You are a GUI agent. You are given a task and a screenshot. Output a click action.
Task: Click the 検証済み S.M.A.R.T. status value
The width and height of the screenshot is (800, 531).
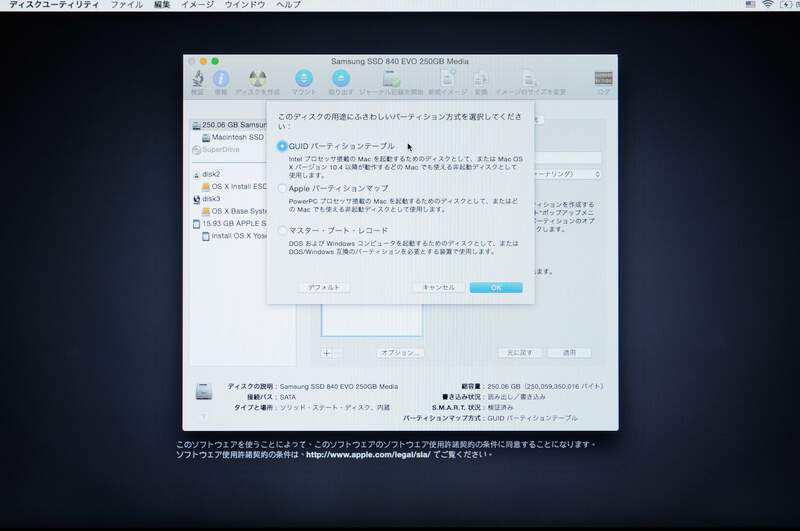point(500,408)
